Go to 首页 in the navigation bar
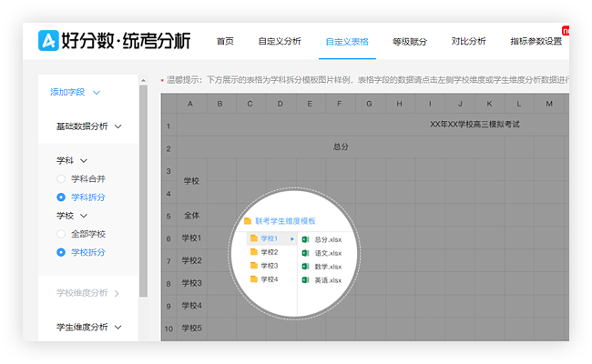Viewport: 592px width, 364px height. [x=225, y=41]
